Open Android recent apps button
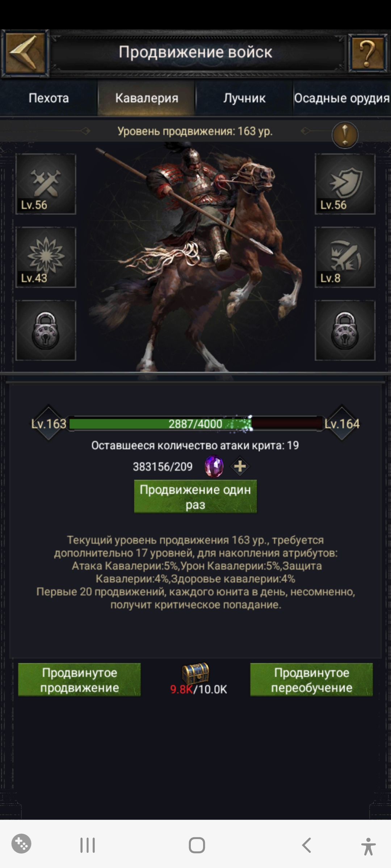This screenshot has height=868, width=391. coord(88,845)
